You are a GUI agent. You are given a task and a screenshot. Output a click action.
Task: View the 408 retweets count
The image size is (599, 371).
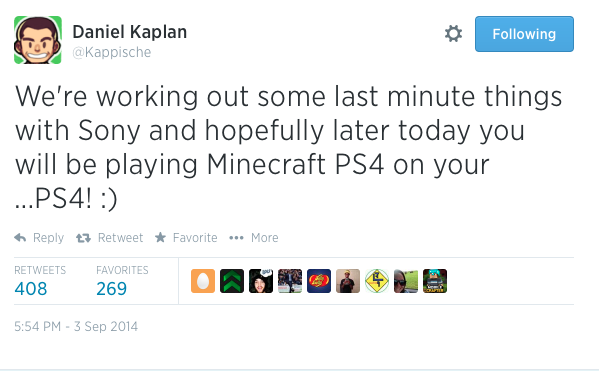coord(31,288)
